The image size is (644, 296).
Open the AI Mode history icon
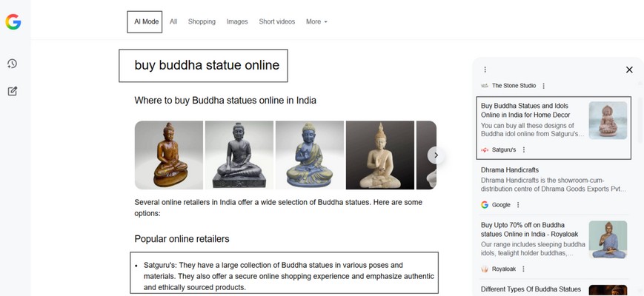[x=12, y=64]
